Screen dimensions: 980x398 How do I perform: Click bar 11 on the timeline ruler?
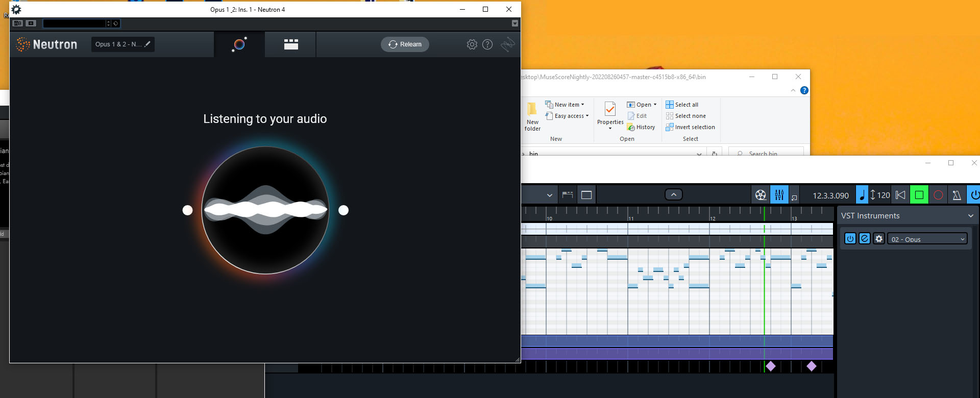(x=630, y=218)
